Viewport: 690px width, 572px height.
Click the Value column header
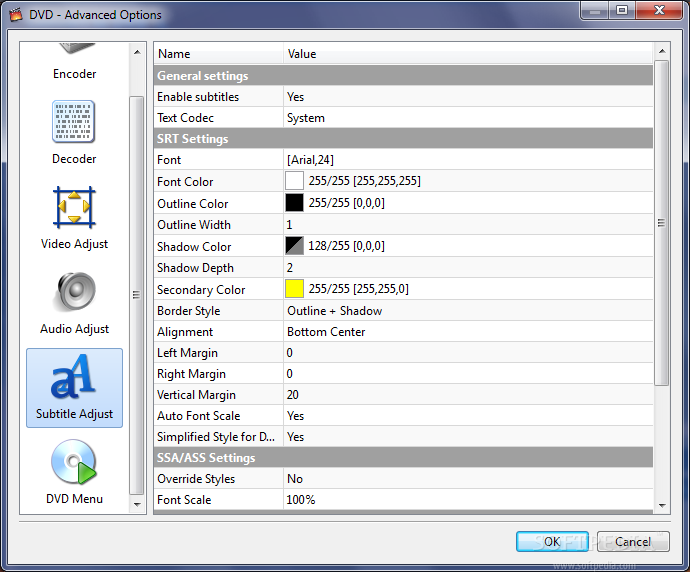point(468,54)
